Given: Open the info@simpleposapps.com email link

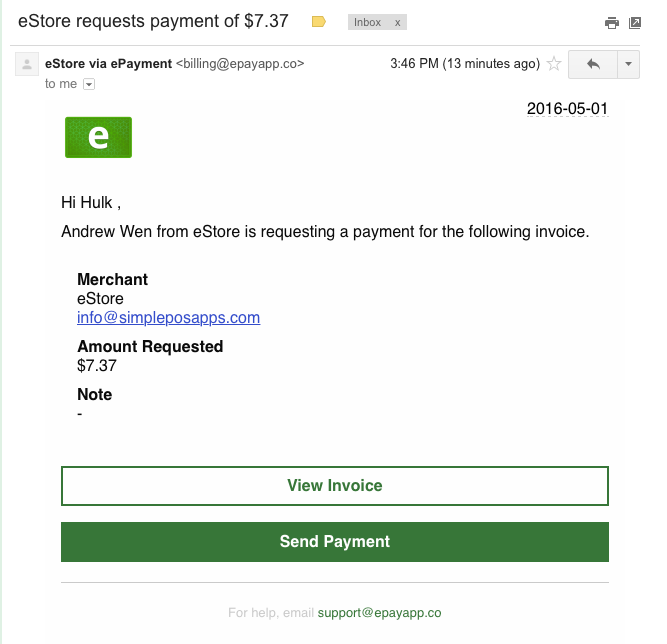Looking at the screenshot, I should [168, 318].
